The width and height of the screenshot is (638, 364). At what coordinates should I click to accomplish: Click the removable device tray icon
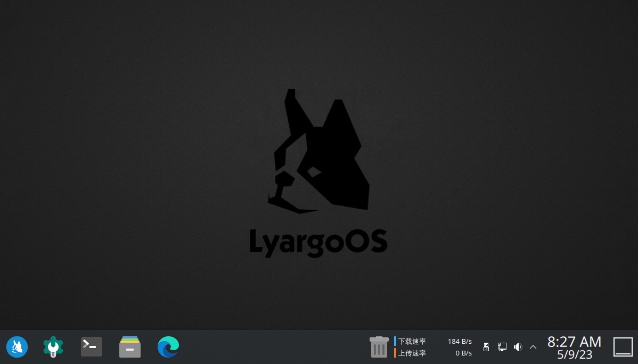point(486,347)
